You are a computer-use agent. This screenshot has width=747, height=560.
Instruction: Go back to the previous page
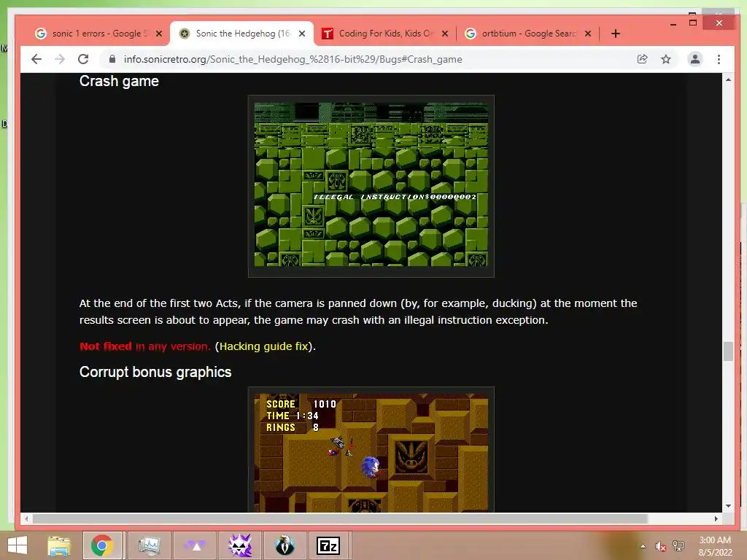pyautogui.click(x=36, y=59)
